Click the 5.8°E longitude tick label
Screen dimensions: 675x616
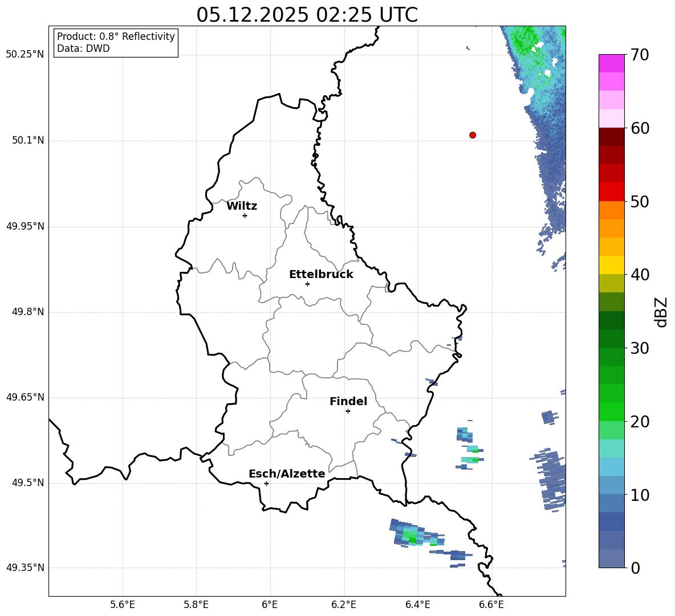click(x=196, y=605)
